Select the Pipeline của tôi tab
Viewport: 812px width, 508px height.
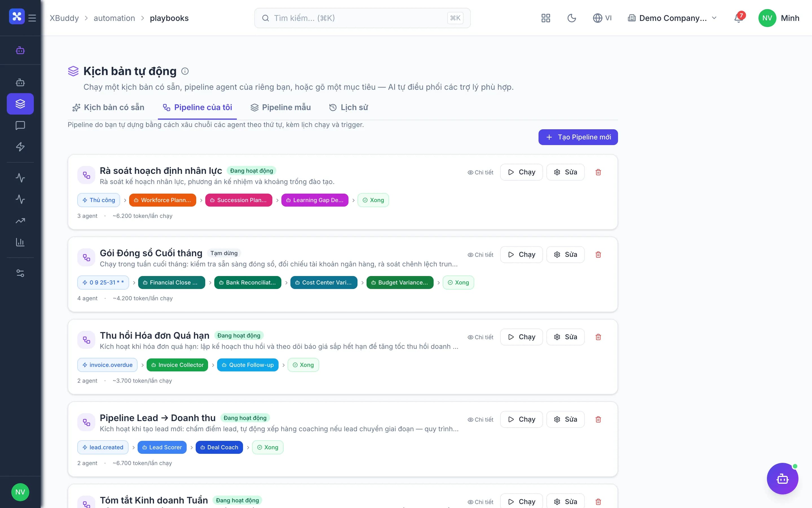[197, 108]
